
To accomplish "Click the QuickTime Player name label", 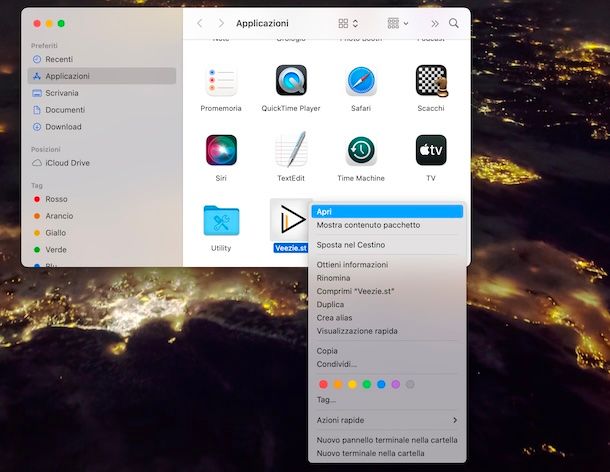I will (291, 108).
